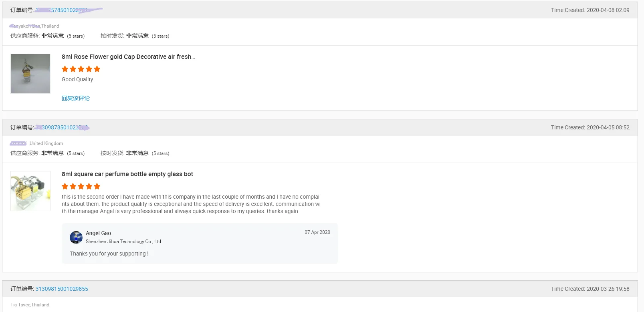Click 回复该评论 to reply to the review
This screenshot has width=644, height=312.
pyautogui.click(x=76, y=98)
